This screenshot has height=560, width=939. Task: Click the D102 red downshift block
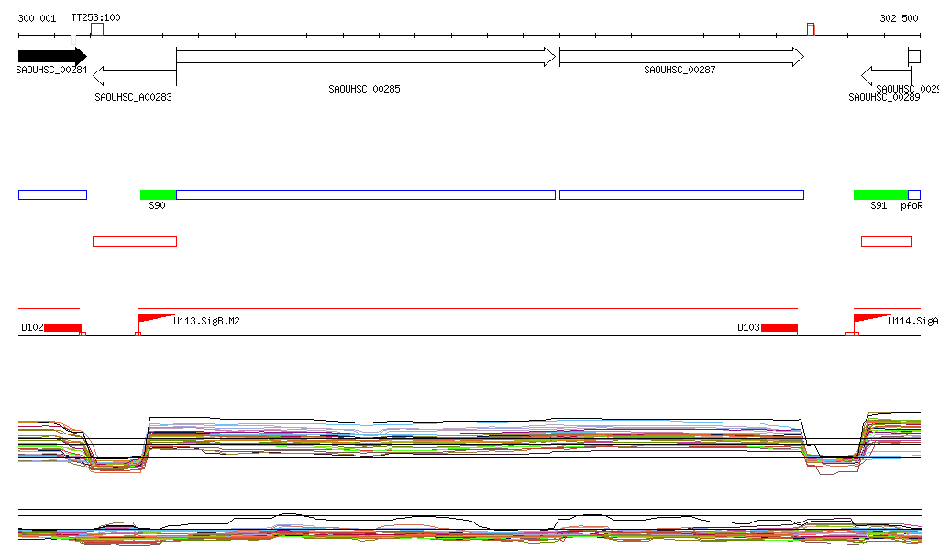(62, 327)
